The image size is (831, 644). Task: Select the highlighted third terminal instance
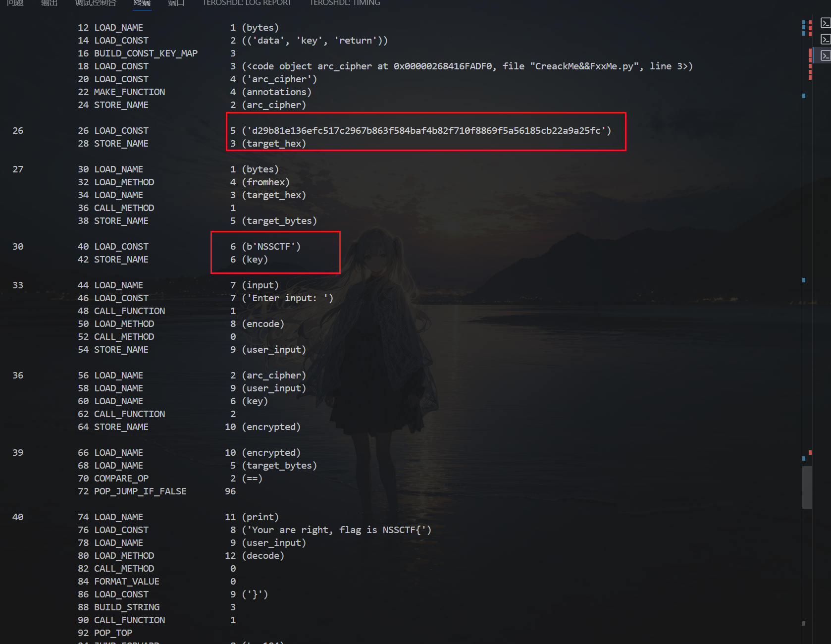click(x=825, y=55)
